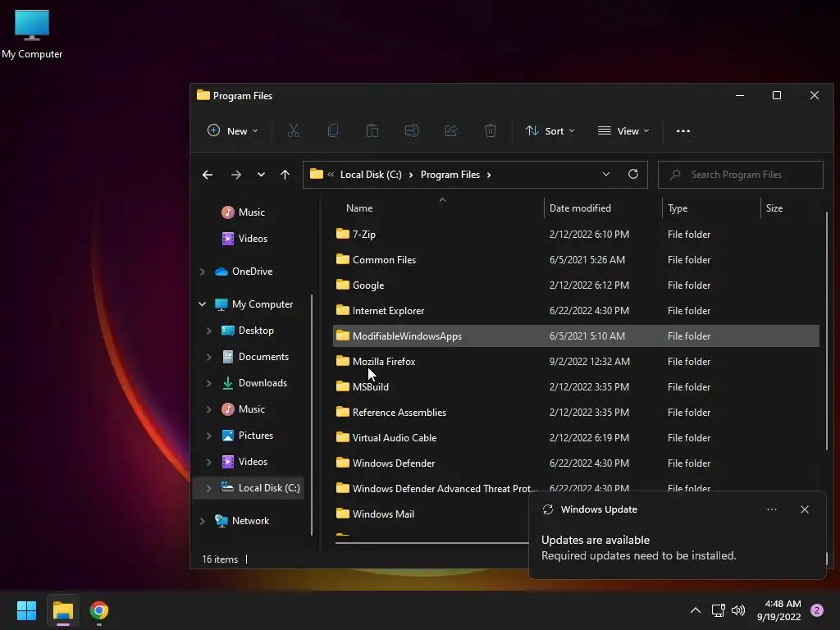Select Network in the navigation pane

click(x=250, y=521)
